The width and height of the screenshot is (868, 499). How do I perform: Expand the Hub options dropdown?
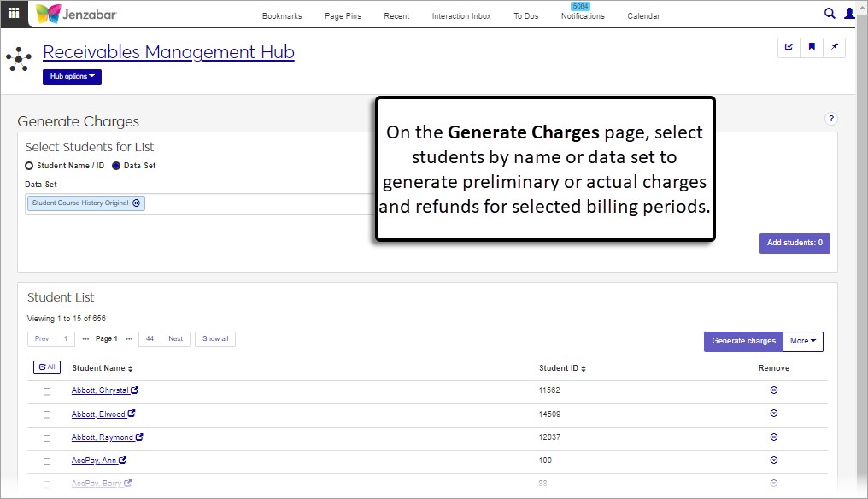(72, 77)
